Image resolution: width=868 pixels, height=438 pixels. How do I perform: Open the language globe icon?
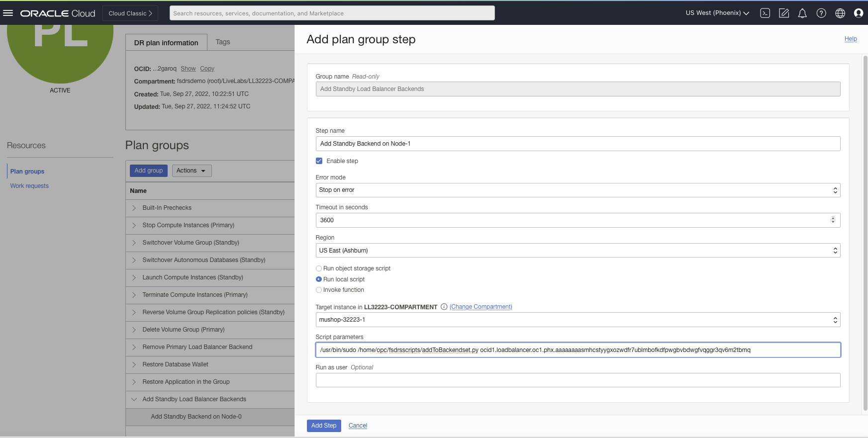tap(840, 13)
